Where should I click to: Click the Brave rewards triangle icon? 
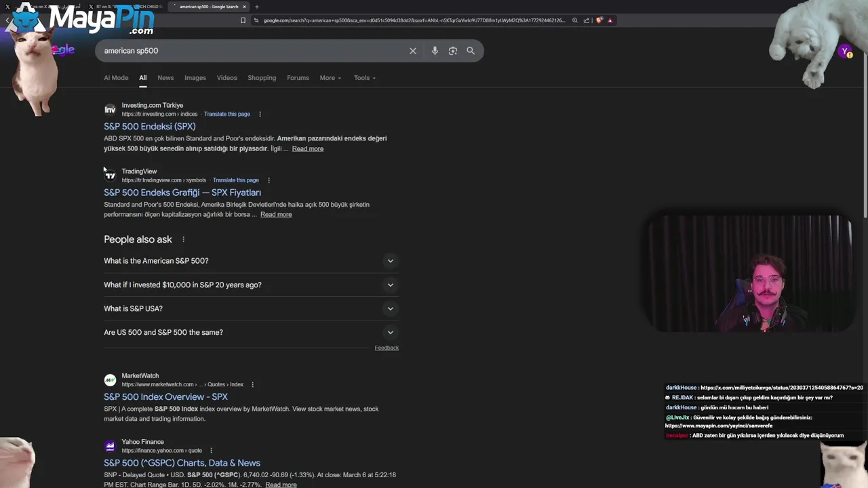coord(610,20)
